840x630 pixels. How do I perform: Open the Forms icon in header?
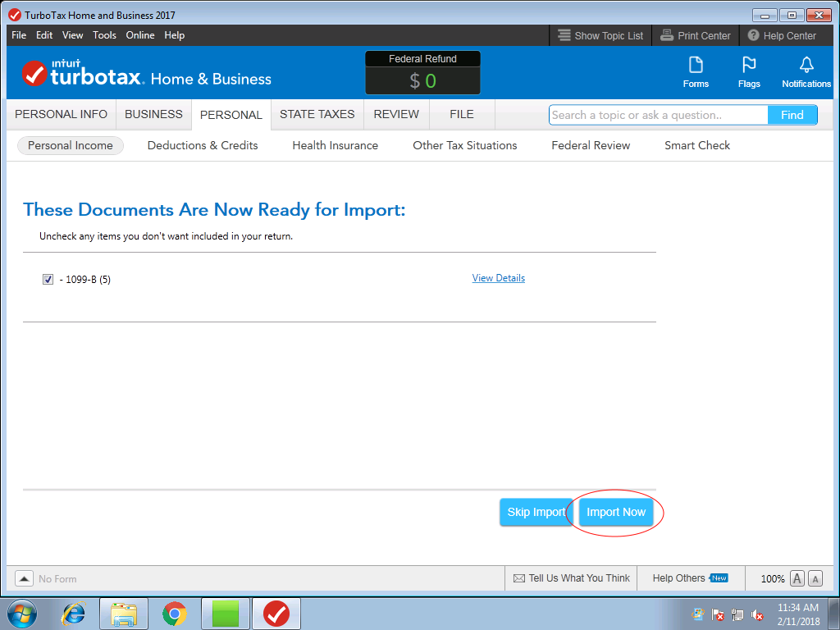click(x=696, y=72)
